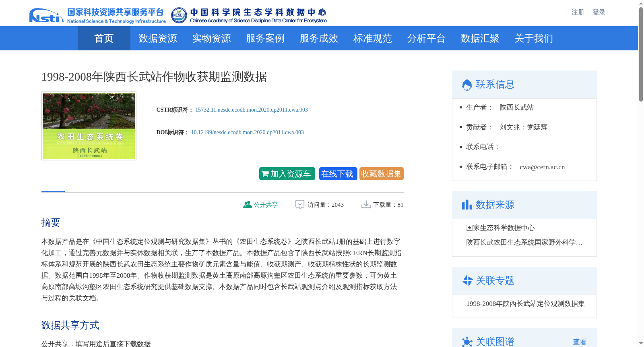This screenshot has height=347, width=644.
Task: Click the data source bar chart icon
Action: [x=467, y=205]
